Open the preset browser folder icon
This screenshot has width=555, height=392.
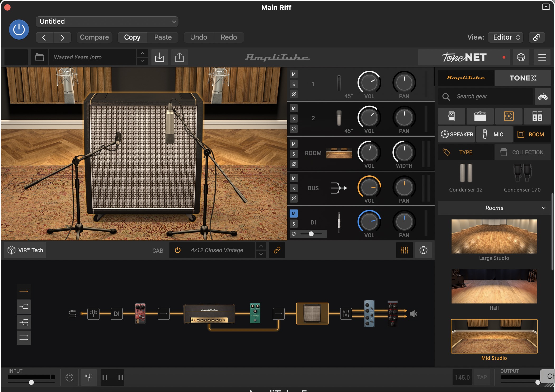tap(40, 57)
